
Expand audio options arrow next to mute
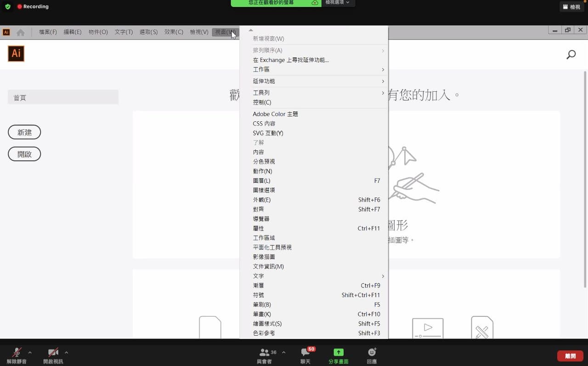tap(30, 353)
